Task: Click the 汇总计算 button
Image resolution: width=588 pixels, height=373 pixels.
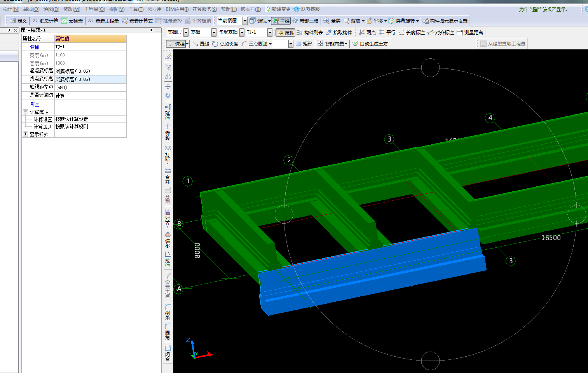Action: pos(45,21)
